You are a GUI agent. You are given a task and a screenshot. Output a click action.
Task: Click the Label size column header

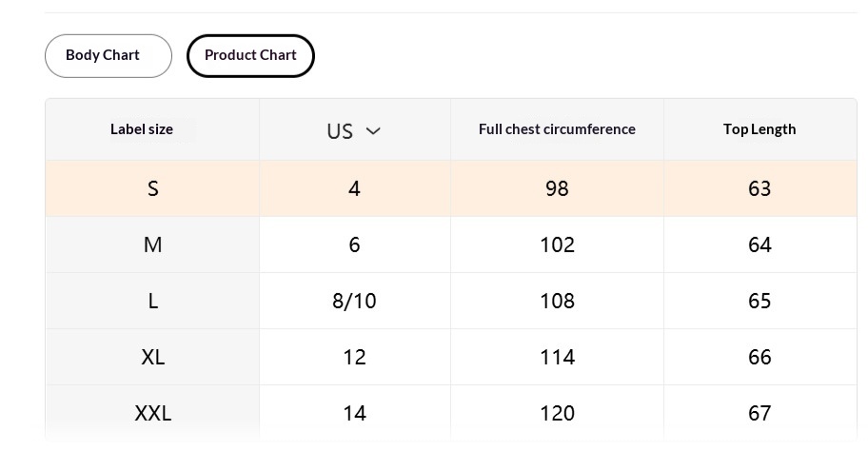(142, 129)
